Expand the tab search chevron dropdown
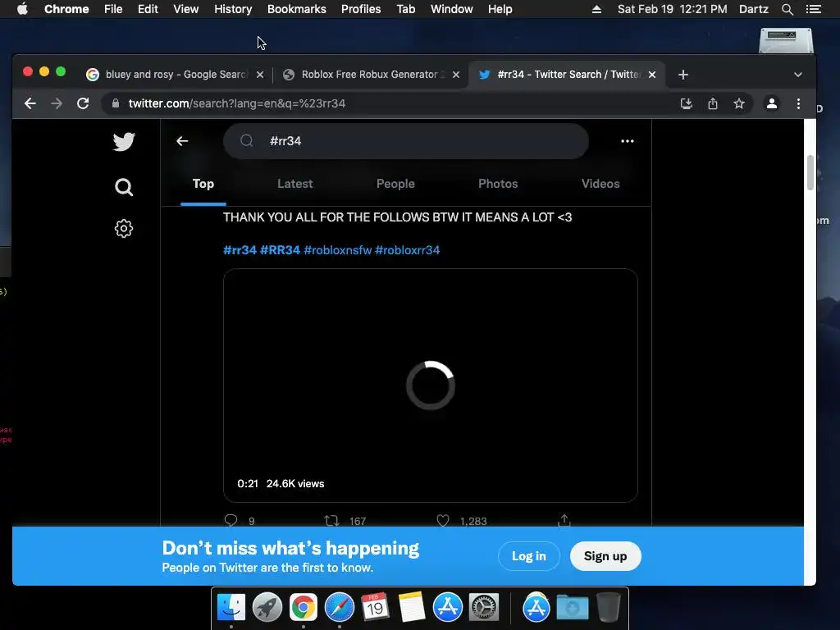840x630 pixels. [797, 75]
